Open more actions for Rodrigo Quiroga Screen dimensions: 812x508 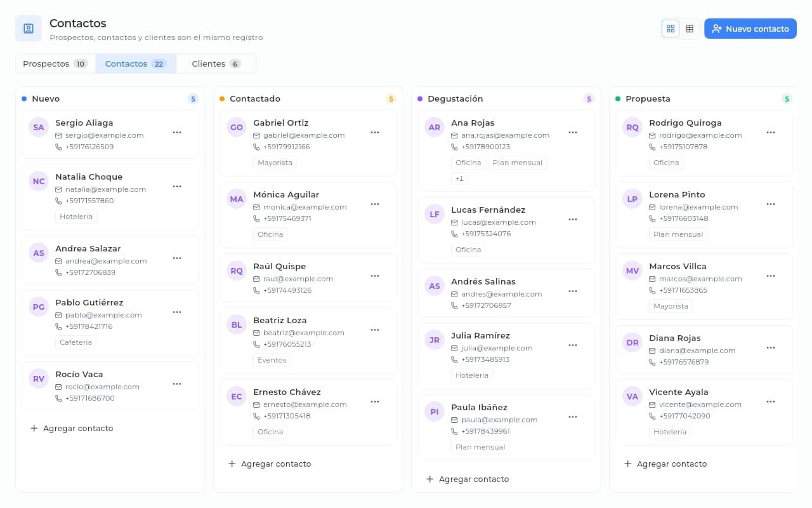(x=771, y=132)
